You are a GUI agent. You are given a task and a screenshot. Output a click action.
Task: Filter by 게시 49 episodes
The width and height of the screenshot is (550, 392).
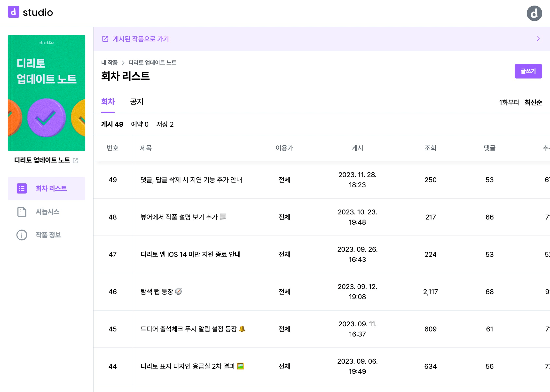point(112,124)
